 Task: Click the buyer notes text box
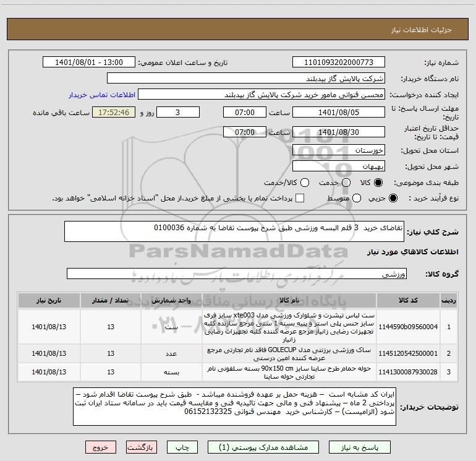coord(234,407)
